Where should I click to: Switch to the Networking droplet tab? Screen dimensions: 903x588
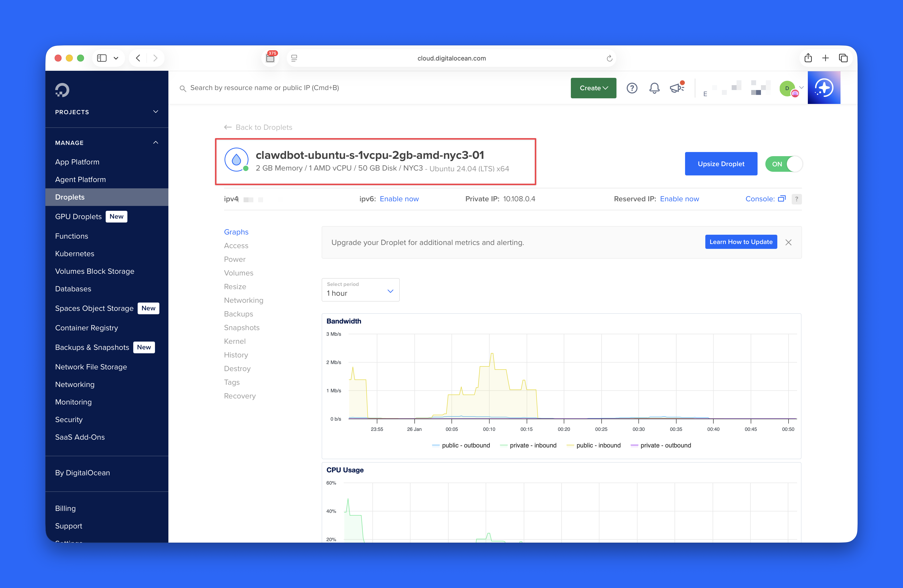coord(243,300)
